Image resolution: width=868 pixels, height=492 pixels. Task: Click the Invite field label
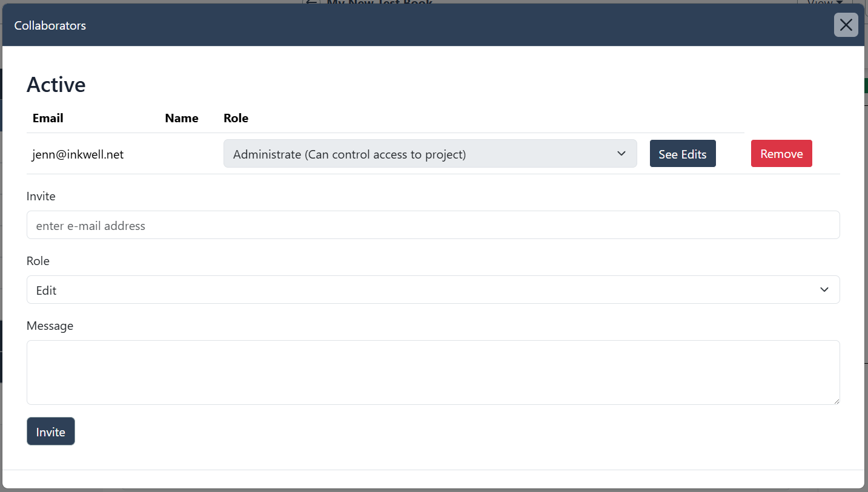pyautogui.click(x=41, y=196)
